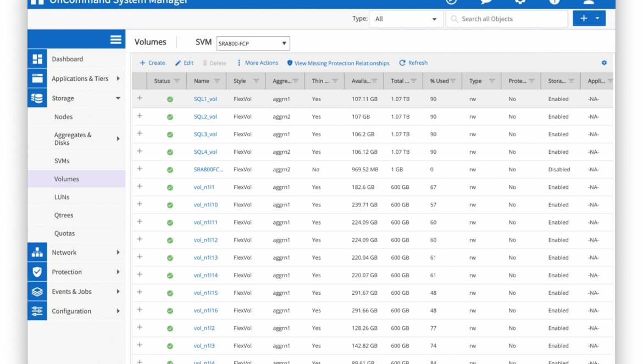The width and height of the screenshot is (643, 364).
Task: Click the search magnifier icon
Action: click(x=454, y=19)
